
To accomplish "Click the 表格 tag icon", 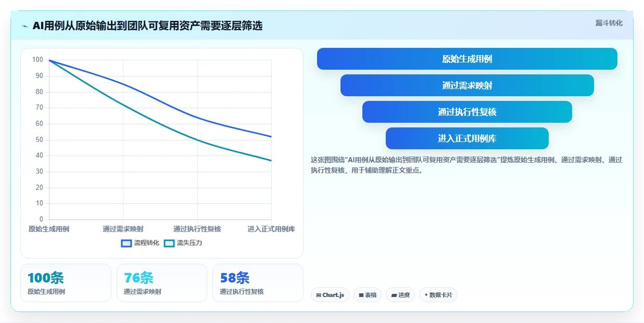I will [361, 295].
